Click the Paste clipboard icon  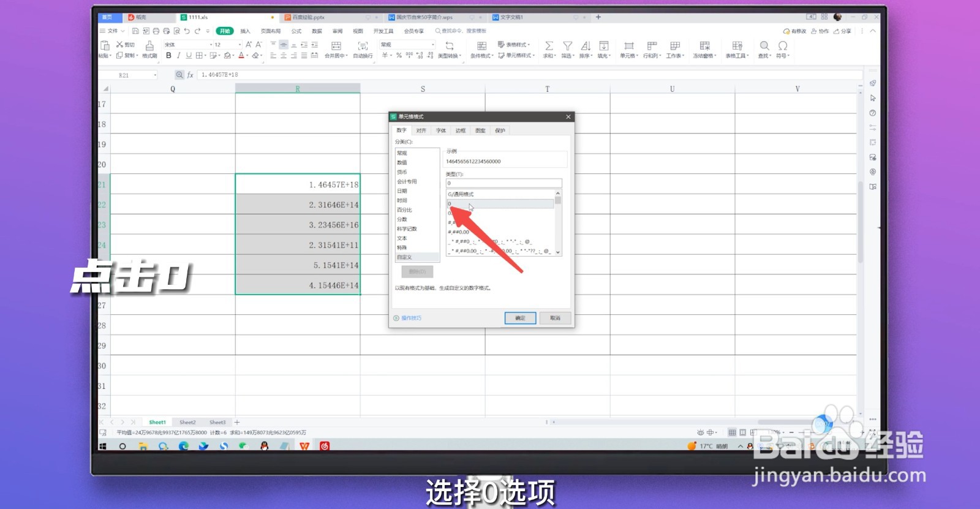point(105,46)
